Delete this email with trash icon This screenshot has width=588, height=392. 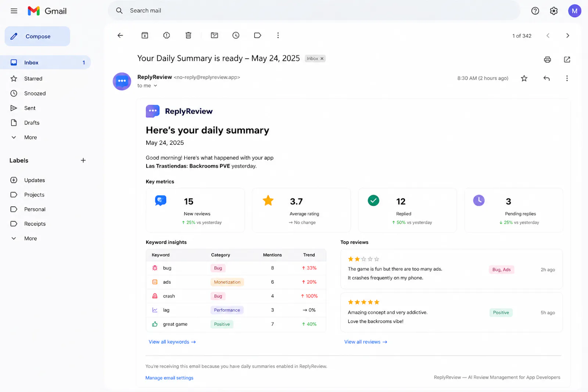188,35
